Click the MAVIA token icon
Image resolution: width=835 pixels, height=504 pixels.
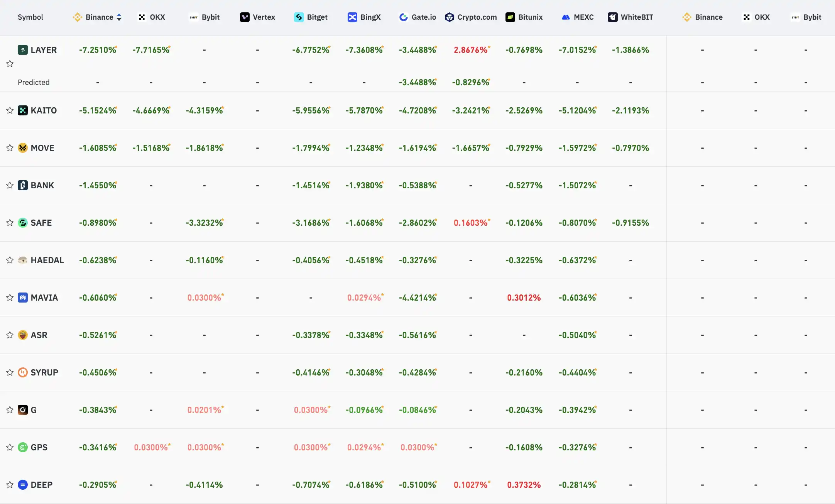[x=23, y=298]
